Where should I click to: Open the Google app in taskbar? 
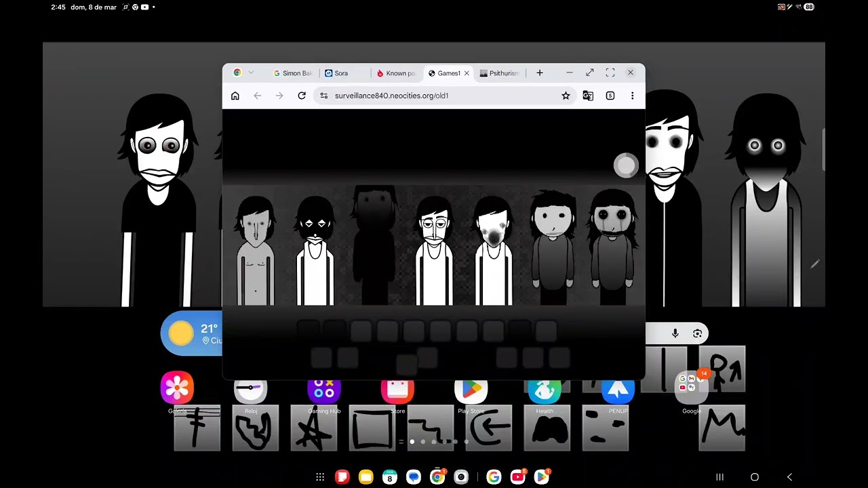(x=494, y=477)
